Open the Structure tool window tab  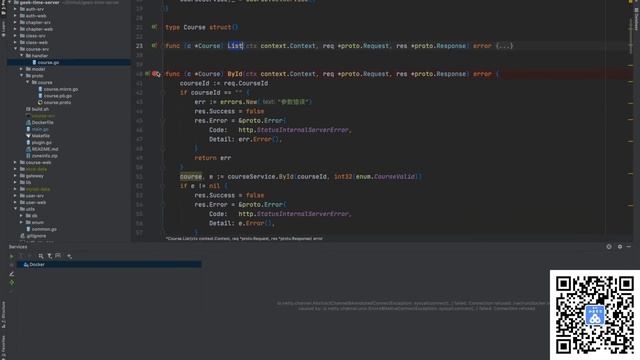tap(3, 315)
